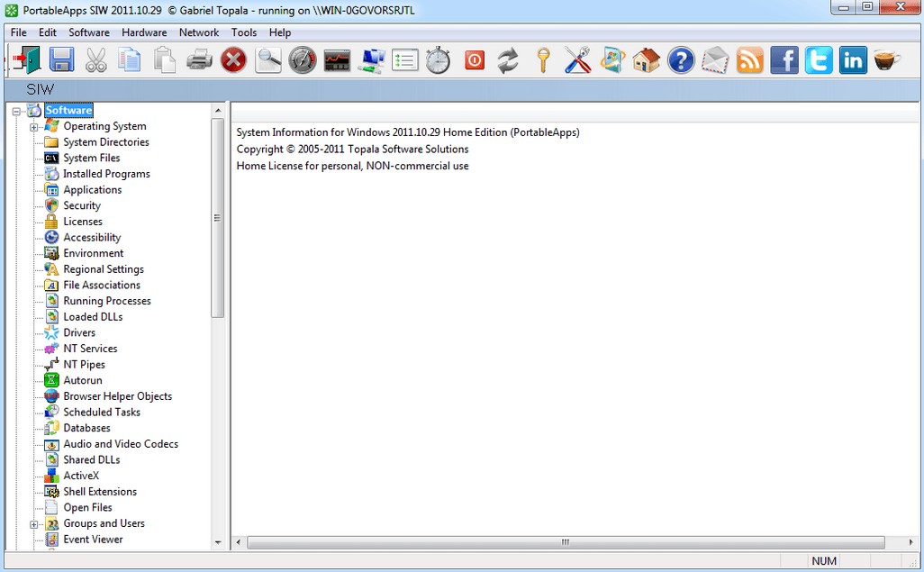Open the Help menu
924x572 pixels.
pyautogui.click(x=280, y=32)
